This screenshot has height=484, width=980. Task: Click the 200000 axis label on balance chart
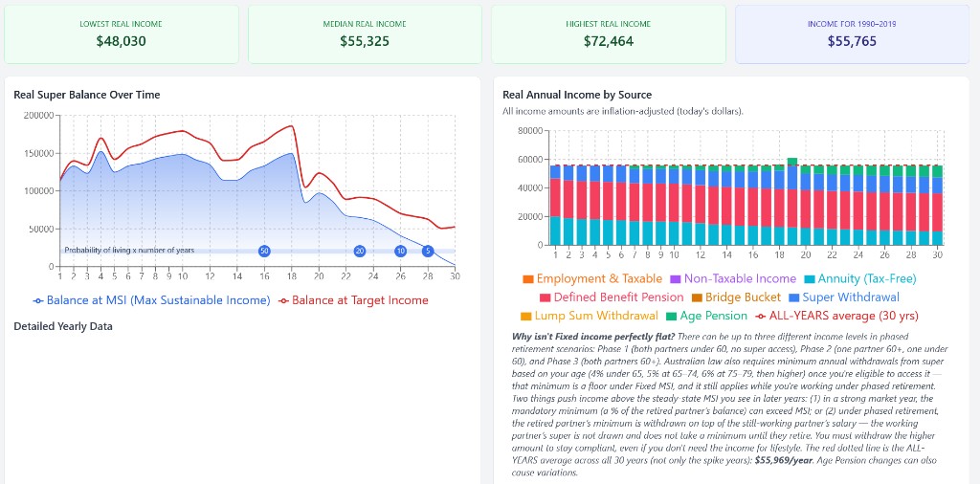click(38, 116)
